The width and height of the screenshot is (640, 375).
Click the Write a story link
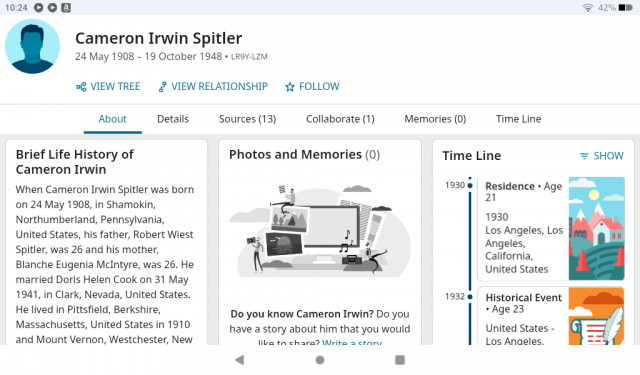coord(352,343)
